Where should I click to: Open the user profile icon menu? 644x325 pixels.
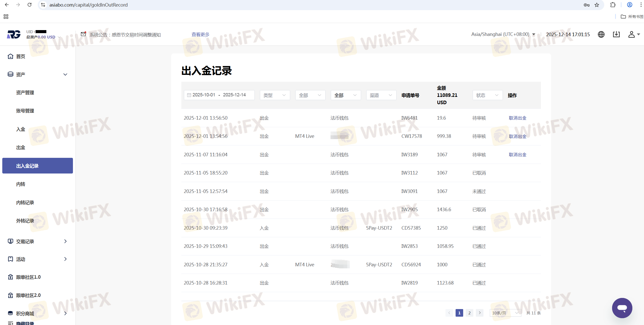632,34
